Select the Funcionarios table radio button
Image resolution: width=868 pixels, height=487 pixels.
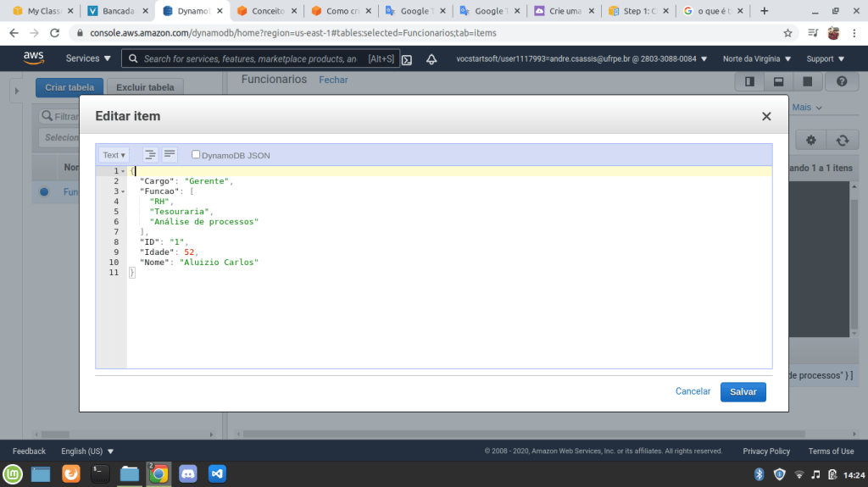[x=44, y=192]
